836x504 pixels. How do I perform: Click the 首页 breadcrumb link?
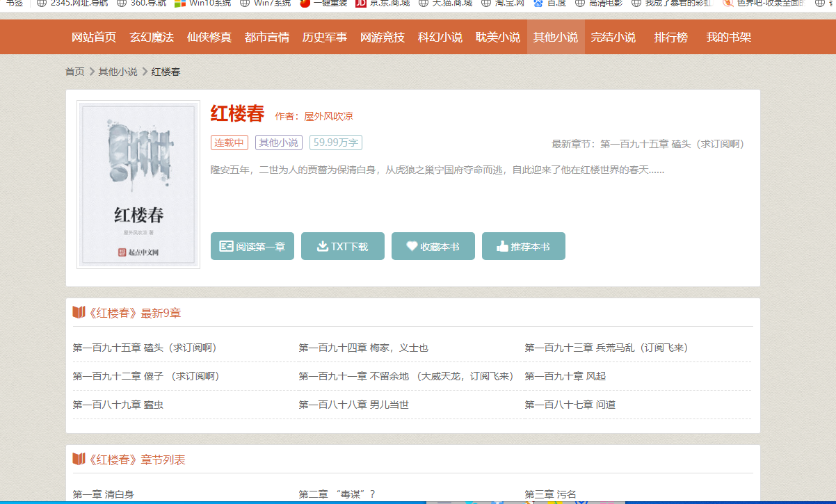(74, 72)
